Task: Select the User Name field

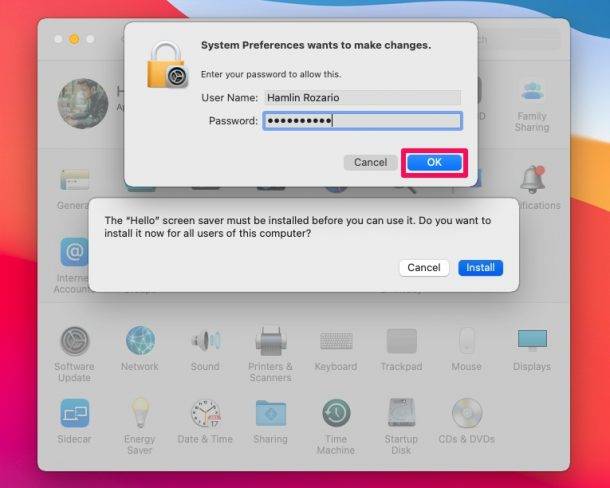Action: [x=363, y=97]
